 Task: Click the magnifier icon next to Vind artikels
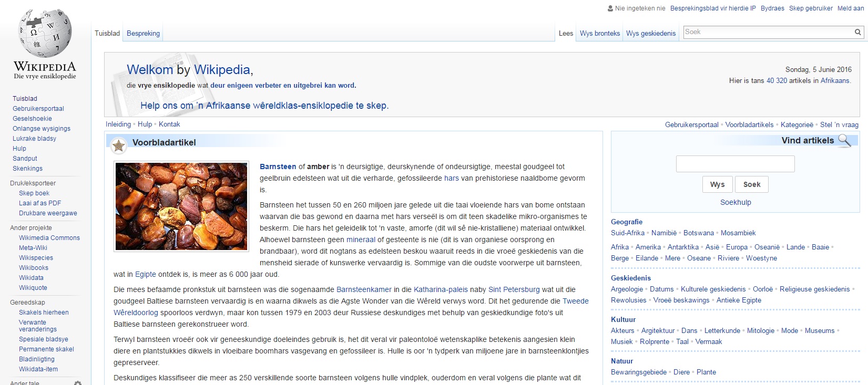(844, 140)
